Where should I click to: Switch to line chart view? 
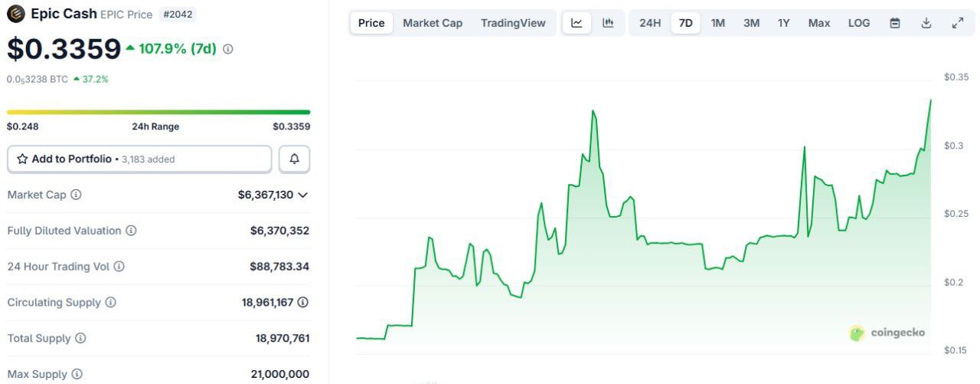[x=577, y=23]
